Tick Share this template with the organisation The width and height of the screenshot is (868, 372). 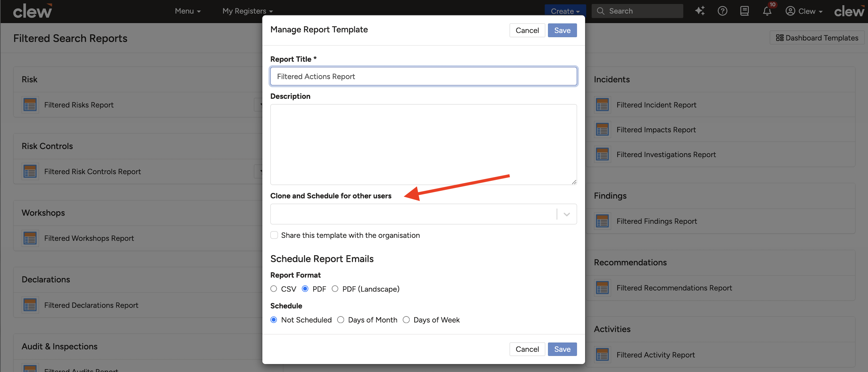click(x=274, y=235)
